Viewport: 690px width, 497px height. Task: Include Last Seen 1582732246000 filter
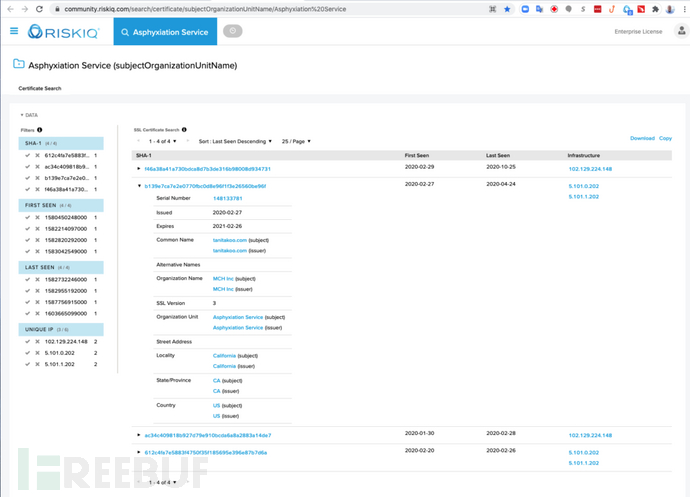[28, 280]
